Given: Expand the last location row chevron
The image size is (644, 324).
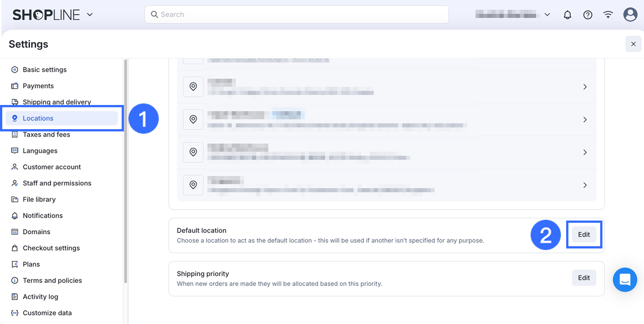Looking at the screenshot, I should point(585,185).
